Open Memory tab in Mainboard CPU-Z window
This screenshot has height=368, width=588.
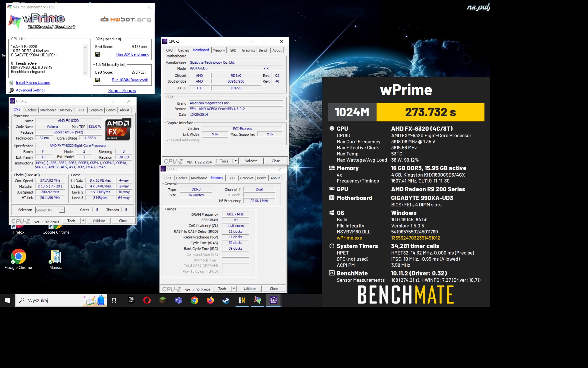click(219, 50)
